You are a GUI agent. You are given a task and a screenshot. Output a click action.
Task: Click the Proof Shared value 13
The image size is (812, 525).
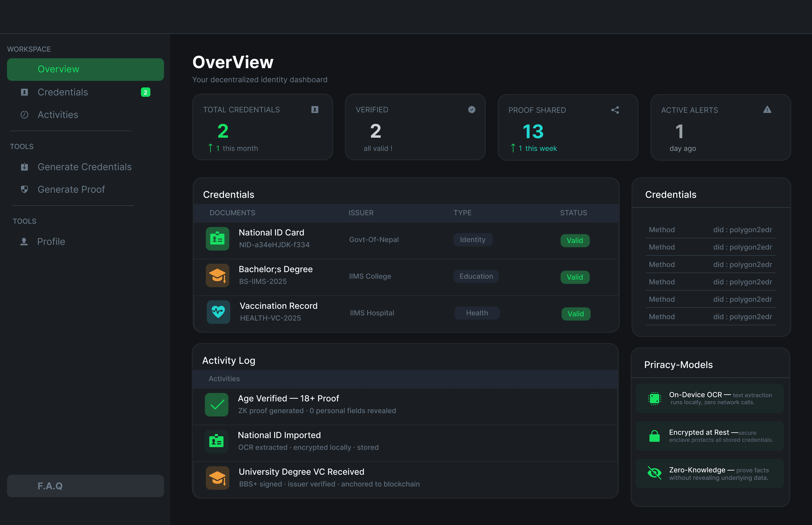[533, 132]
